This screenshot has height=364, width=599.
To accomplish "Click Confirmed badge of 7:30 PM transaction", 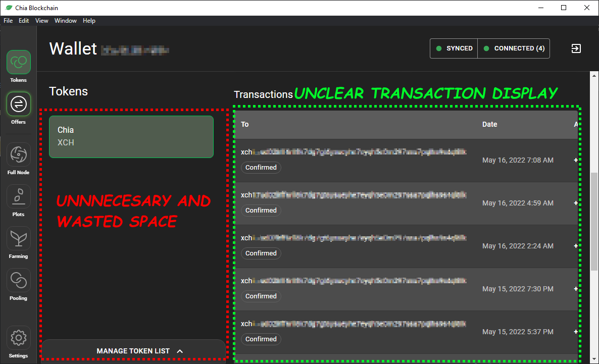I will pos(261,296).
